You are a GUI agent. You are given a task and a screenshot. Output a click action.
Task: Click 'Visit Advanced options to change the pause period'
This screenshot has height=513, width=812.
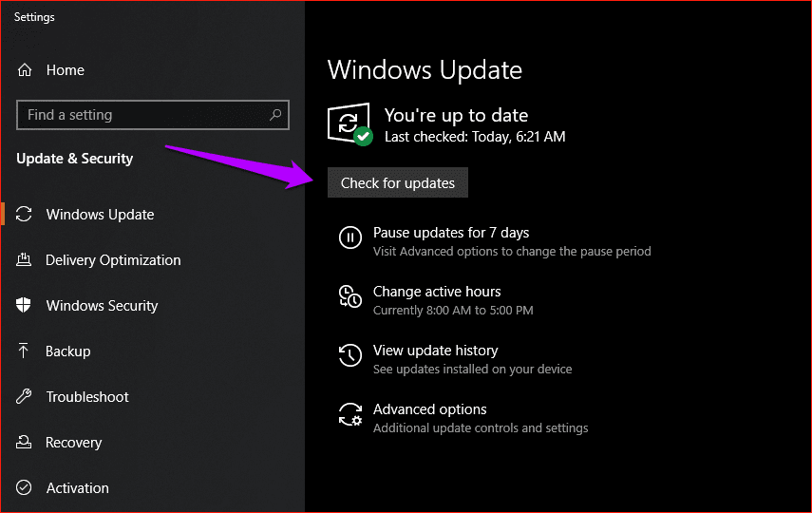click(512, 252)
